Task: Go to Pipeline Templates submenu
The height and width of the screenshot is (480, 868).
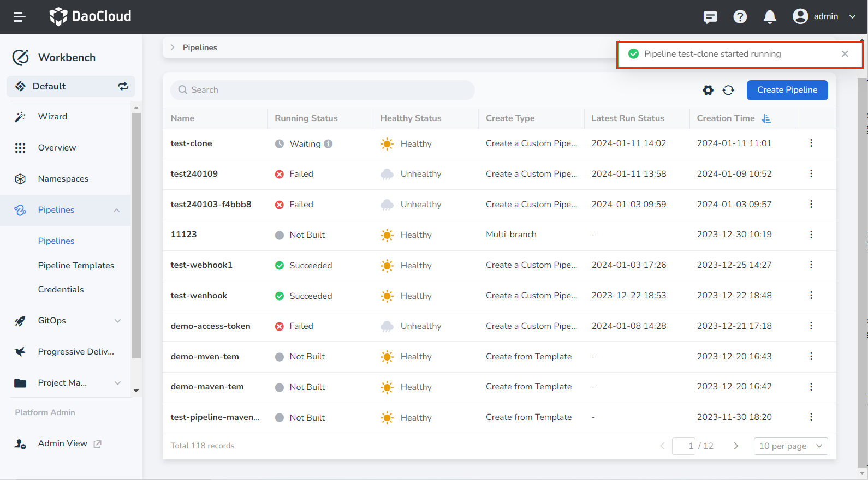Action: tap(76, 266)
